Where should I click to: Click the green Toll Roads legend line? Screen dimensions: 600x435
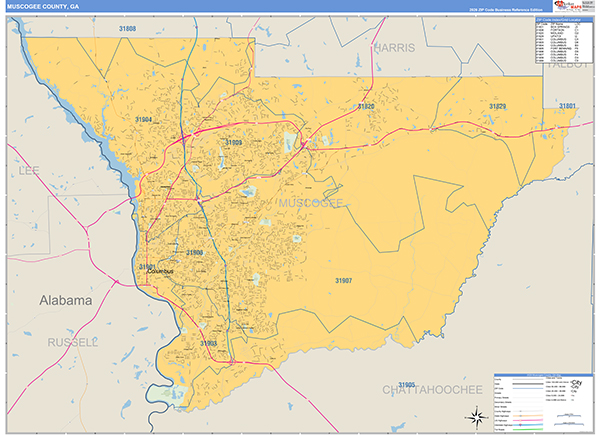click(528, 429)
